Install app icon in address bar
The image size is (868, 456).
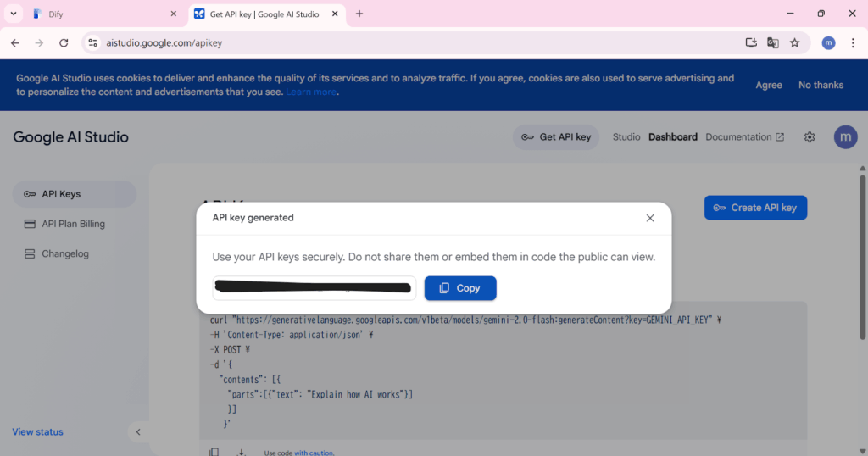point(751,42)
